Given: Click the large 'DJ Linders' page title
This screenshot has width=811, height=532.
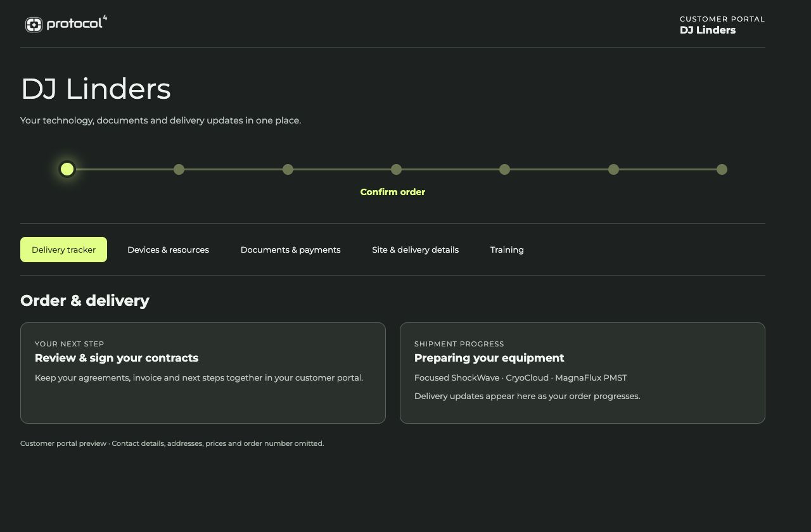Looking at the screenshot, I should coord(96,89).
